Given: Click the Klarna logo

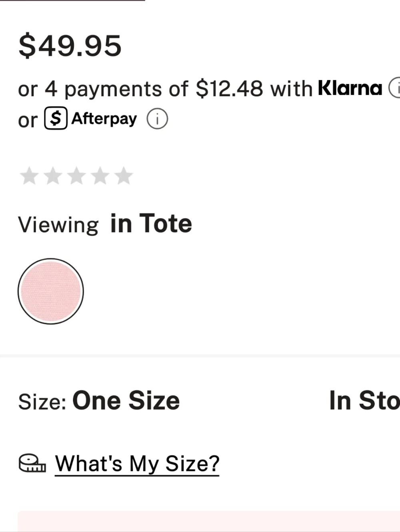Looking at the screenshot, I should [x=350, y=88].
